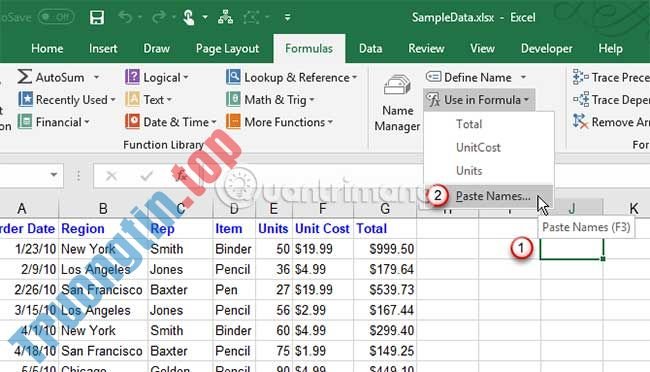Switch to the Data tab
Viewport: 650px width, 372px height.
tap(370, 49)
